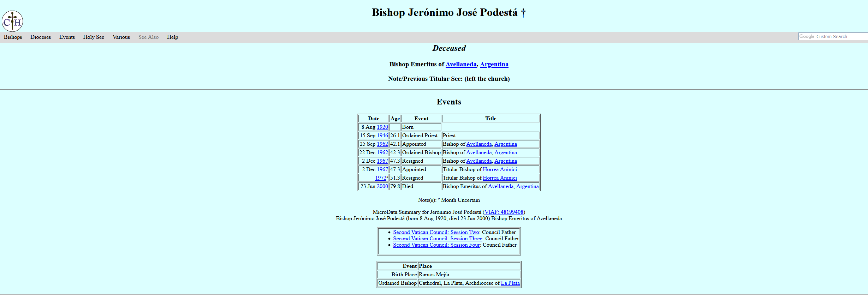Viewport: 868px width, 295px height.
Task: Open 1967 link in Resigned Avellaneda row
Action: pyautogui.click(x=382, y=161)
